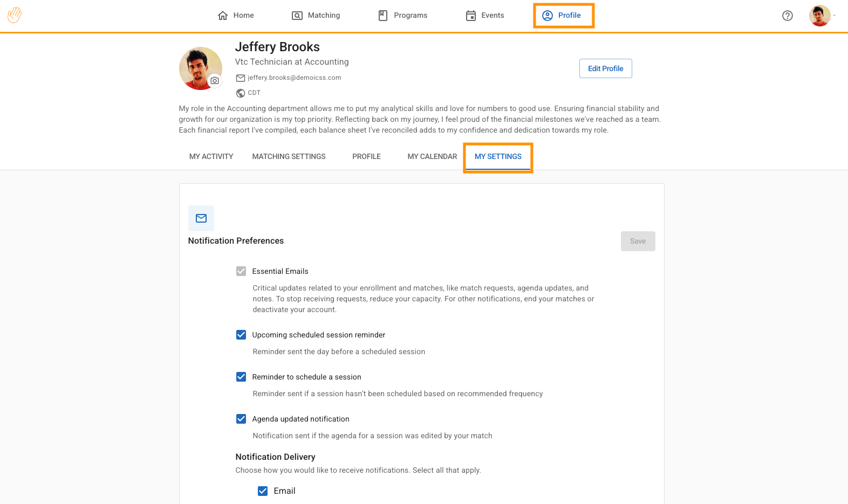
Task: Expand the user avatar account menu
Action: pos(822,16)
